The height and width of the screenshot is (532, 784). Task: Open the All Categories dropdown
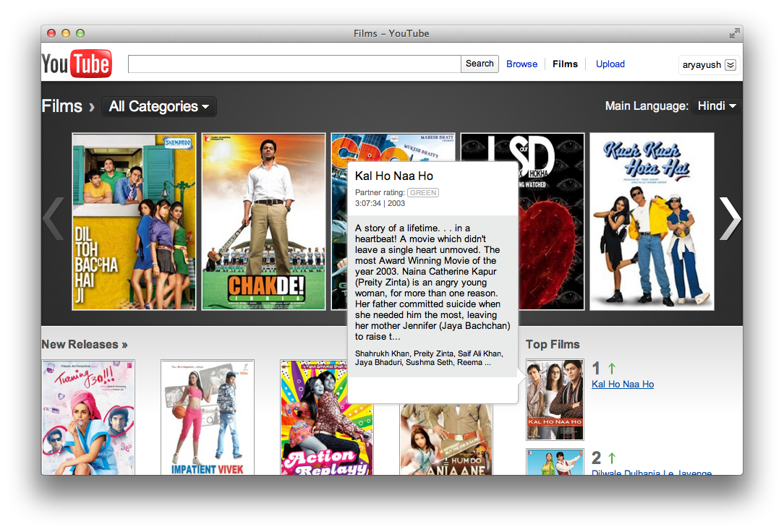[x=159, y=106]
